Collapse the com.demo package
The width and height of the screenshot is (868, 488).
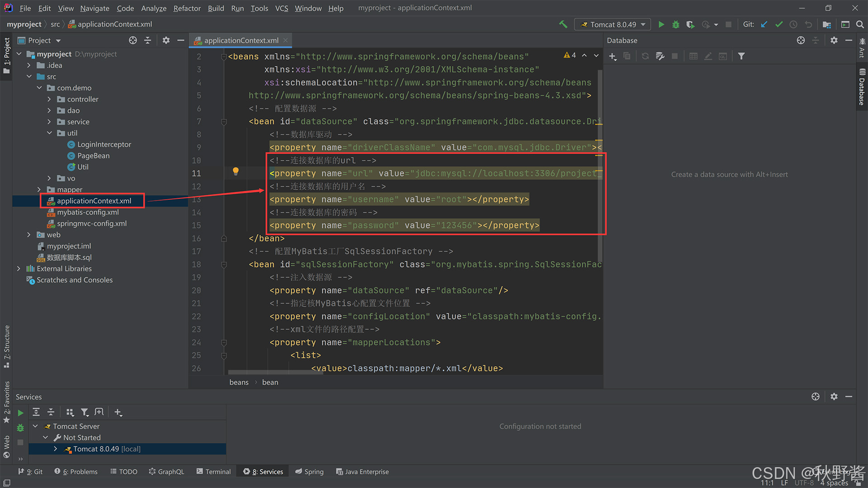click(39, 88)
